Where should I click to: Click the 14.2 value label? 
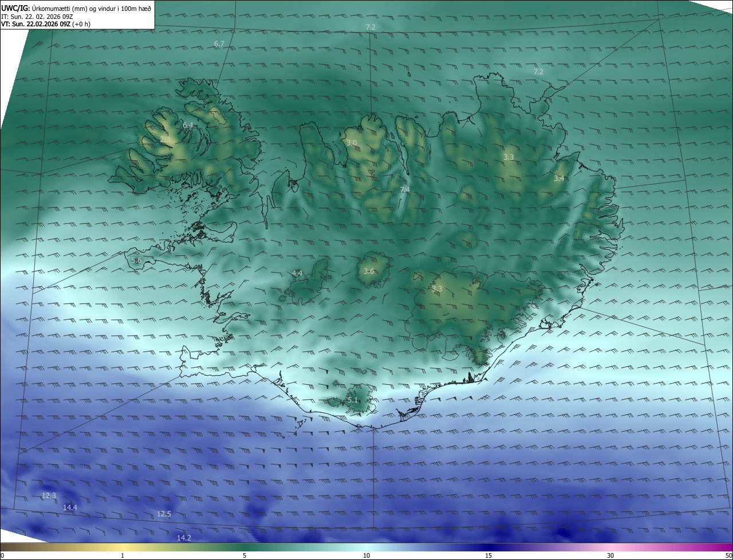184,538
